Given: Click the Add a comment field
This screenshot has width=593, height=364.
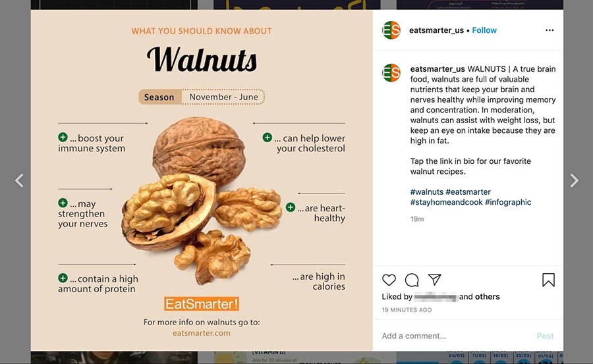Looking at the screenshot, I should click(x=456, y=336).
